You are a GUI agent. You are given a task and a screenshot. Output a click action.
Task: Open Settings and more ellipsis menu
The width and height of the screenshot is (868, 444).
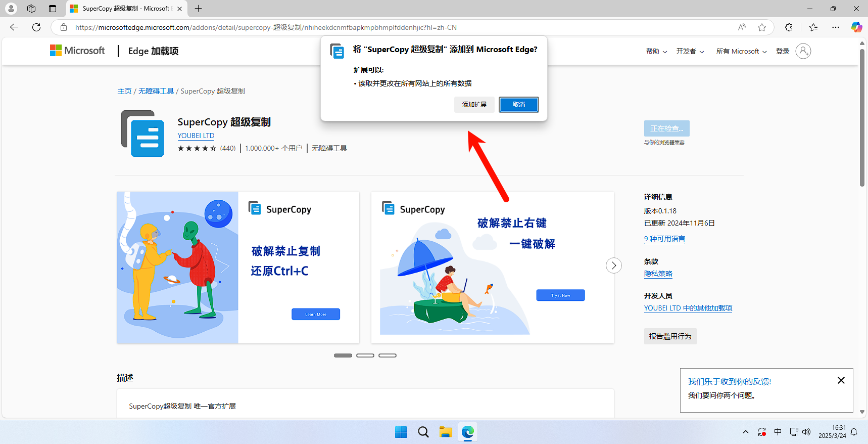click(x=836, y=27)
